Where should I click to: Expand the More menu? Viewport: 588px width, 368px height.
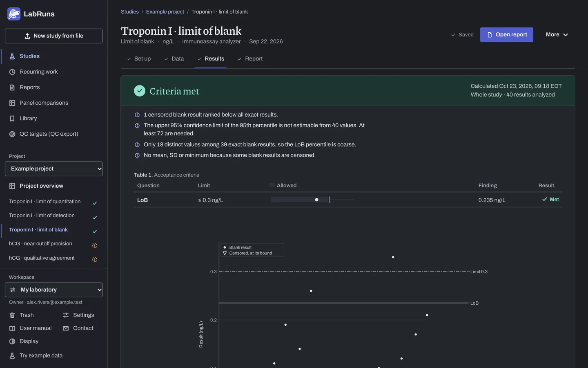coord(557,35)
